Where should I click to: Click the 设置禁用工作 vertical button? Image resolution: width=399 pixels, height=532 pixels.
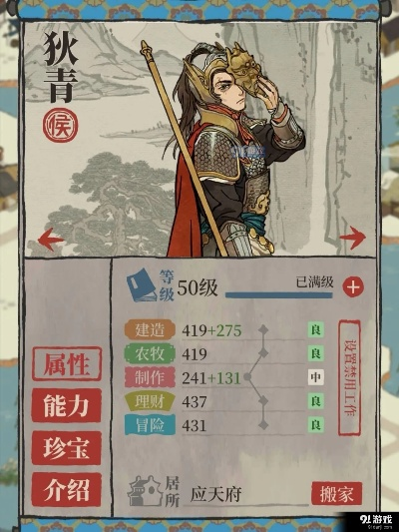point(349,377)
